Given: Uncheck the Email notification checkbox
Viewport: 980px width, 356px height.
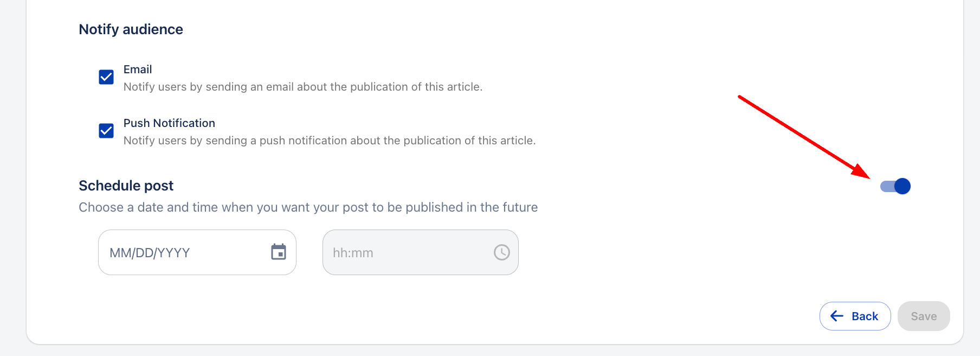Looking at the screenshot, I should [106, 77].
